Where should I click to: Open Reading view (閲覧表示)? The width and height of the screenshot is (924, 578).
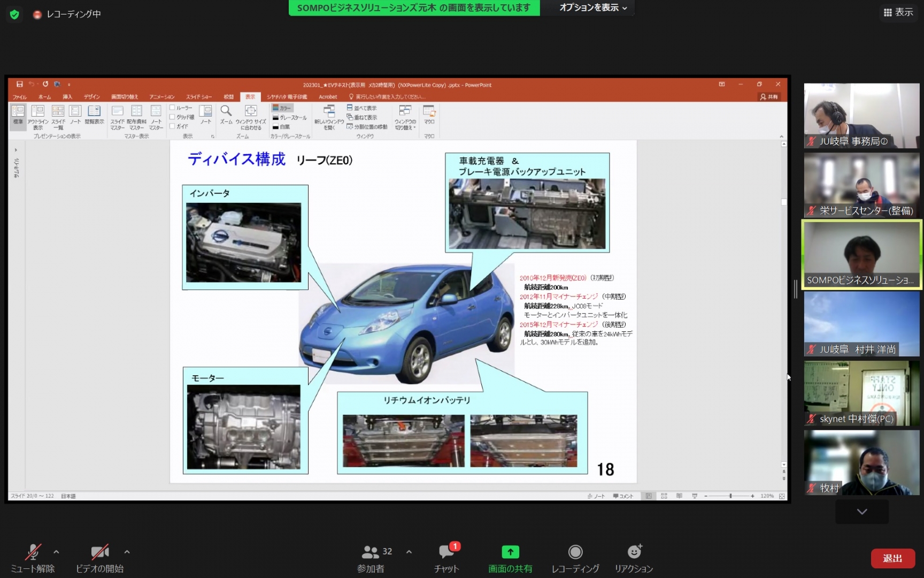point(94,115)
